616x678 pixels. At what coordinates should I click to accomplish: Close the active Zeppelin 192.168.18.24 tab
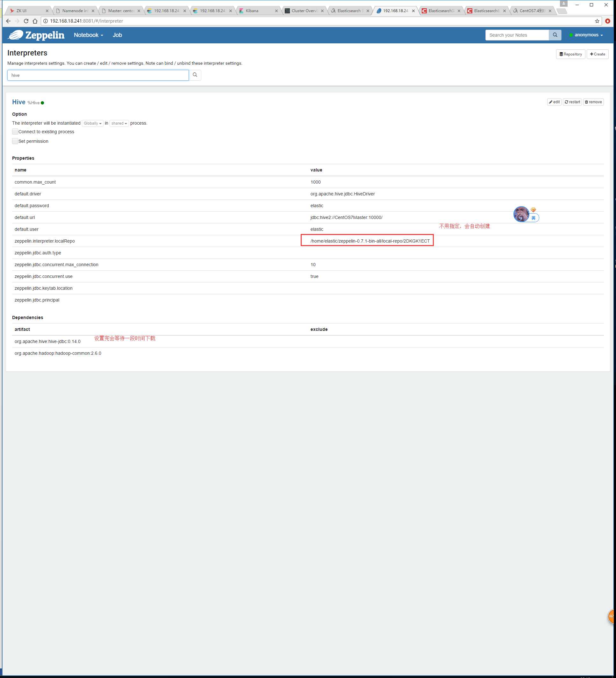point(413,11)
